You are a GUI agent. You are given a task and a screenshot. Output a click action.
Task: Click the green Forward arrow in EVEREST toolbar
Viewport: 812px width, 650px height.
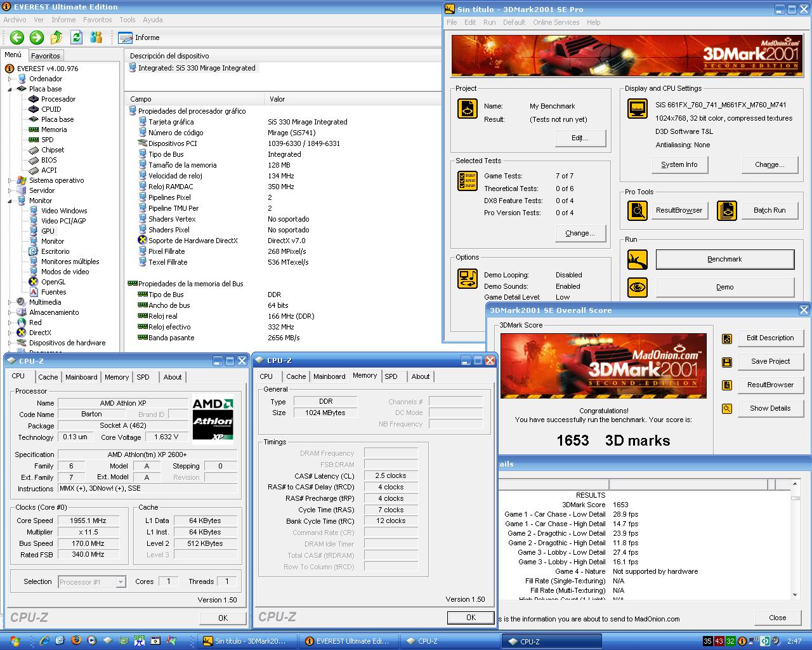click(37, 37)
